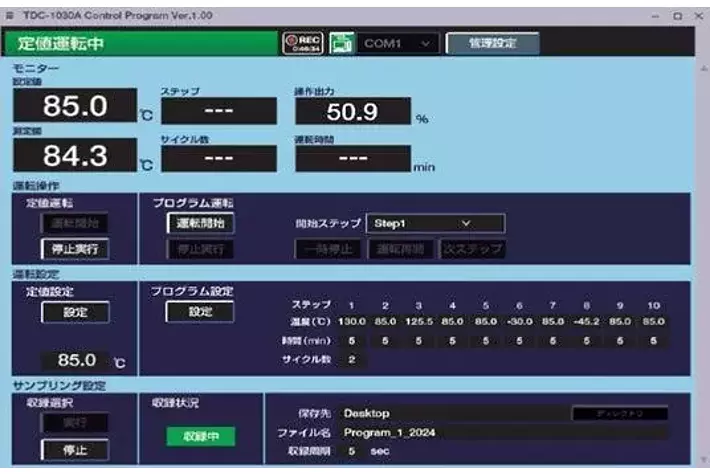This screenshot has width=710, height=474.
Task: Open the 管理設定 settings tab
Action: (x=491, y=43)
